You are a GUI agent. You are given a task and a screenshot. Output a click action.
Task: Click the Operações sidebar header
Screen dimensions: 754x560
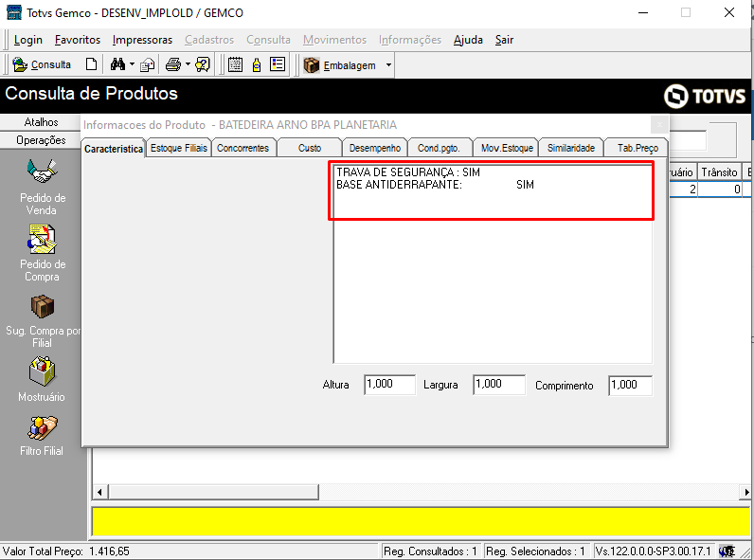tap(41, 140)
